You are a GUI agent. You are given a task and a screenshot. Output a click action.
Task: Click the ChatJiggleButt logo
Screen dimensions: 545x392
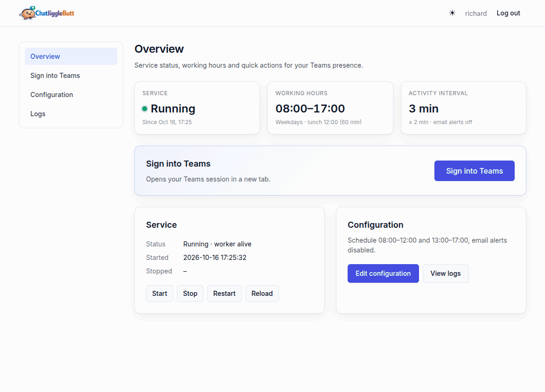47,13
